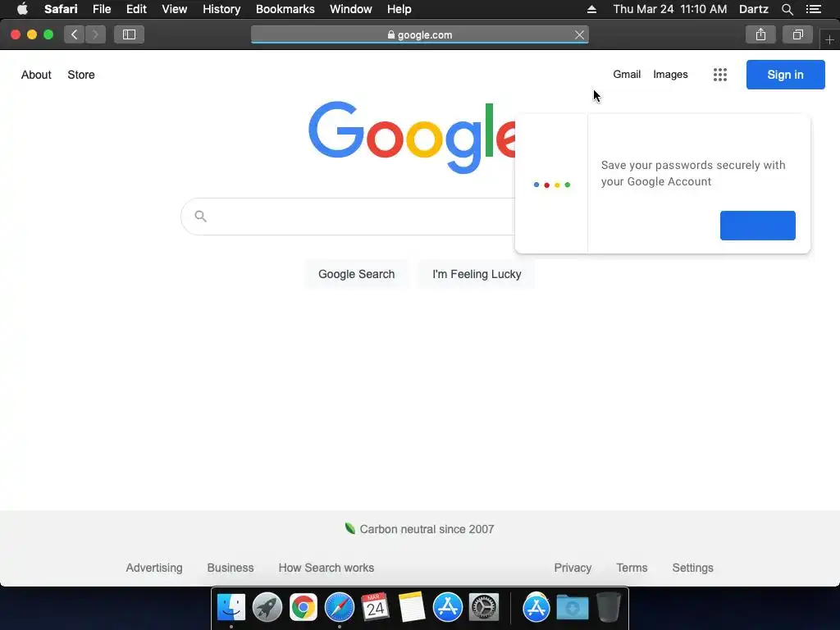Image resolution: width=840 pixels, height=630 pixels.
Task: Open the Business footer link
Action: 231,568
